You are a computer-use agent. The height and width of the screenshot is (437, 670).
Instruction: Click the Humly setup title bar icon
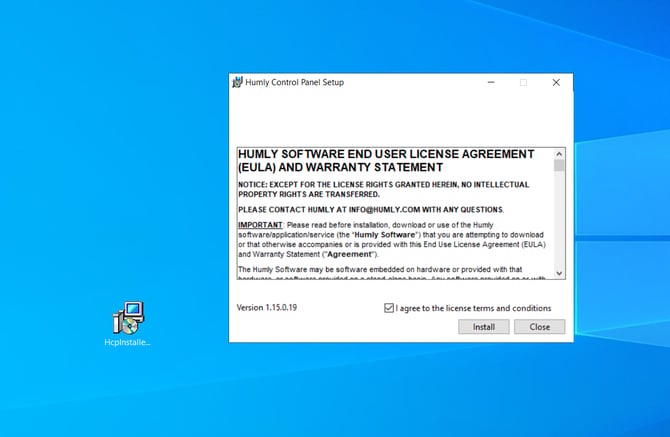pos(237,82)
